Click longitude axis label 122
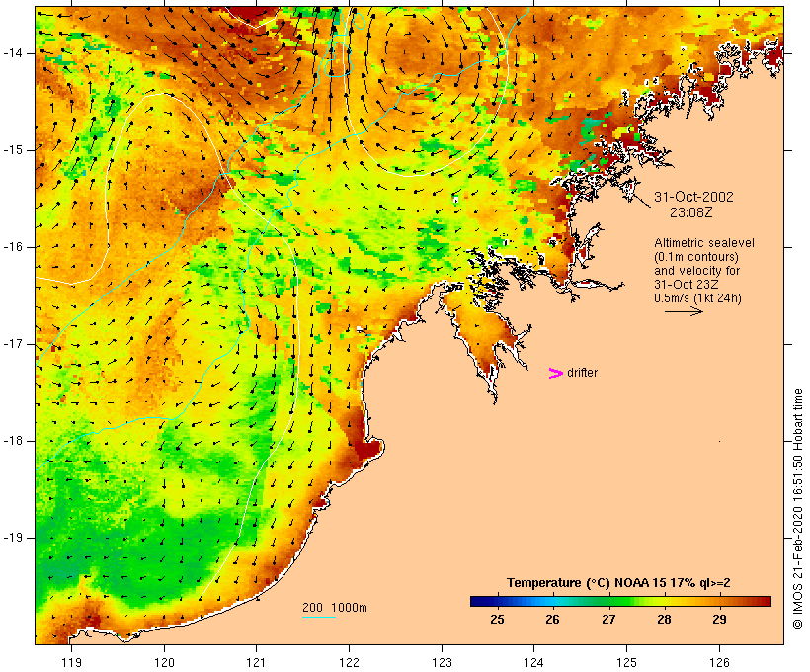810x672 pixels. point(349,662)
